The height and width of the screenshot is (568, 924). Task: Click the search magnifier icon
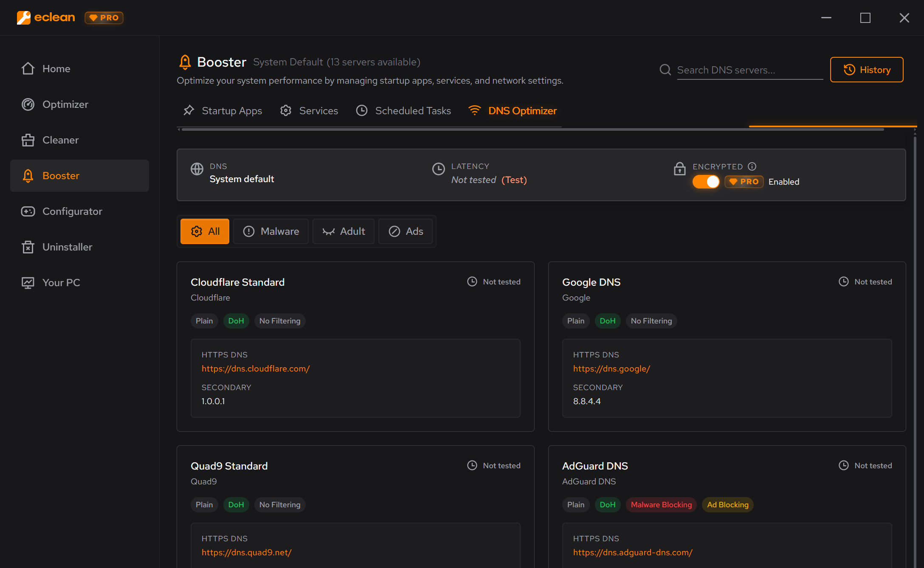(665, 70)
